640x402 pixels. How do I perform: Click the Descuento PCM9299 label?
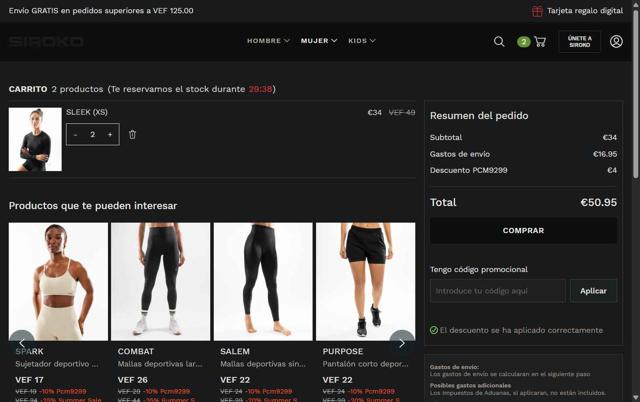coord(468,170)
